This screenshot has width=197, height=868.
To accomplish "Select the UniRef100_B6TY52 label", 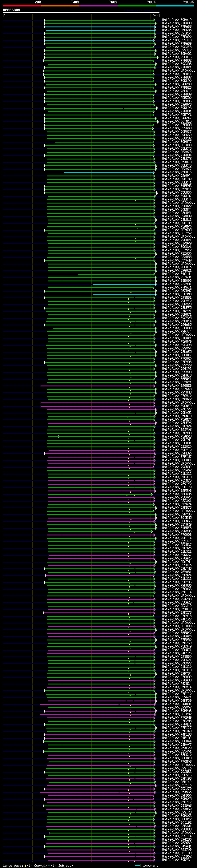I will [177, 233].
